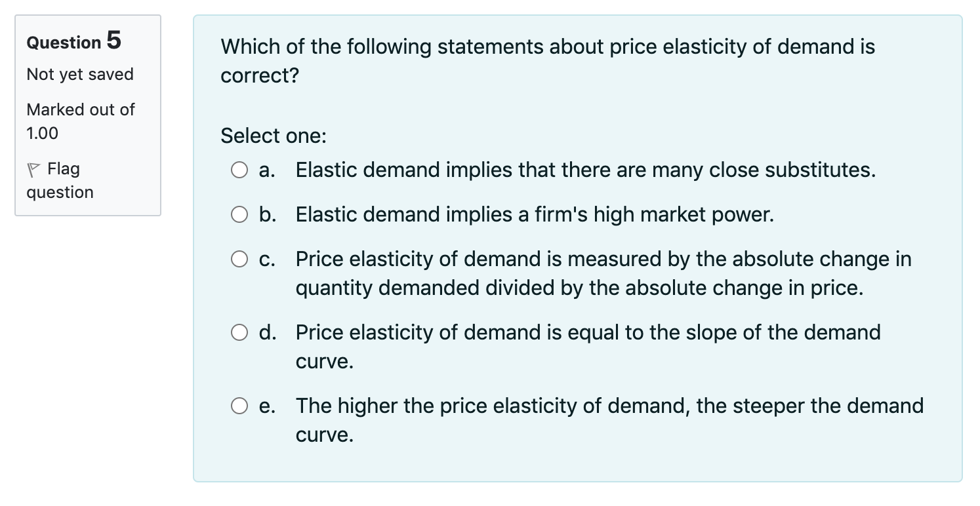
Task: Click the option c answer text
Action: (603, 273)
